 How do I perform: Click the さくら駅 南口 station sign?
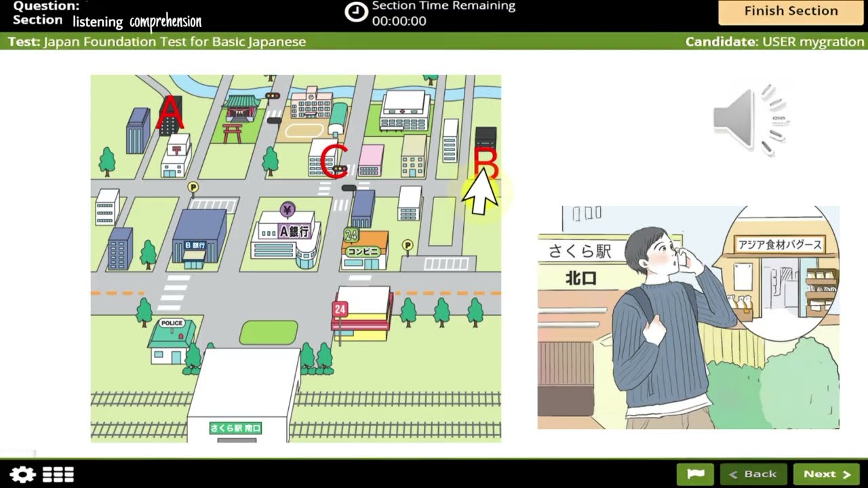pyautogui.click(x=235, y=428)
